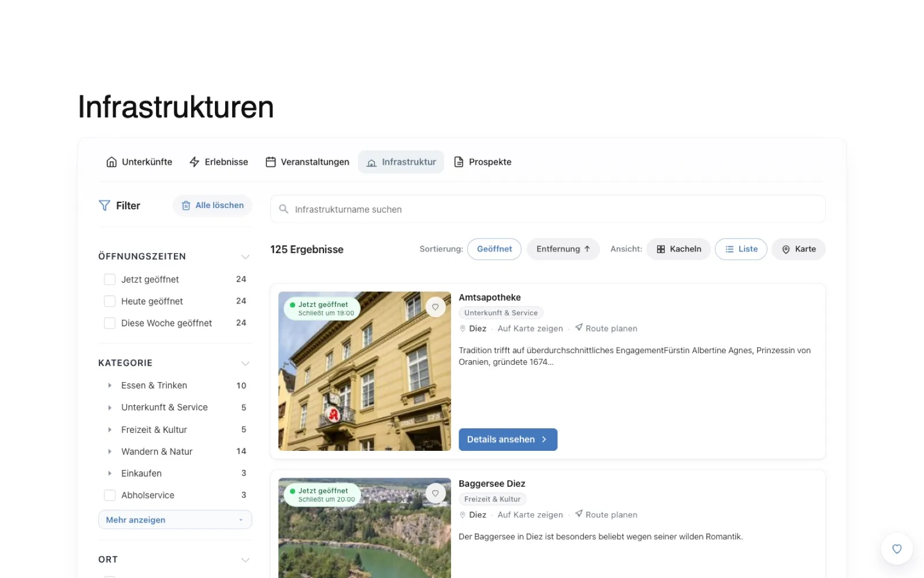Switch to Liste view

741,249
